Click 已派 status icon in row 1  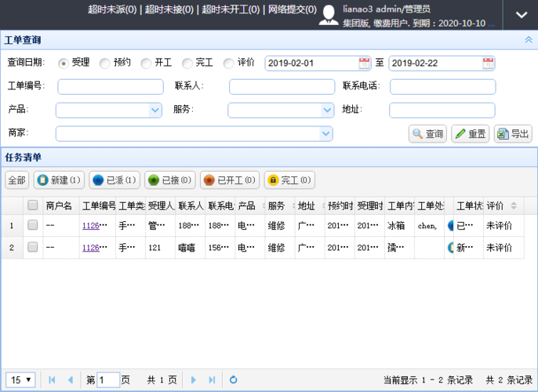coord(451,226)
